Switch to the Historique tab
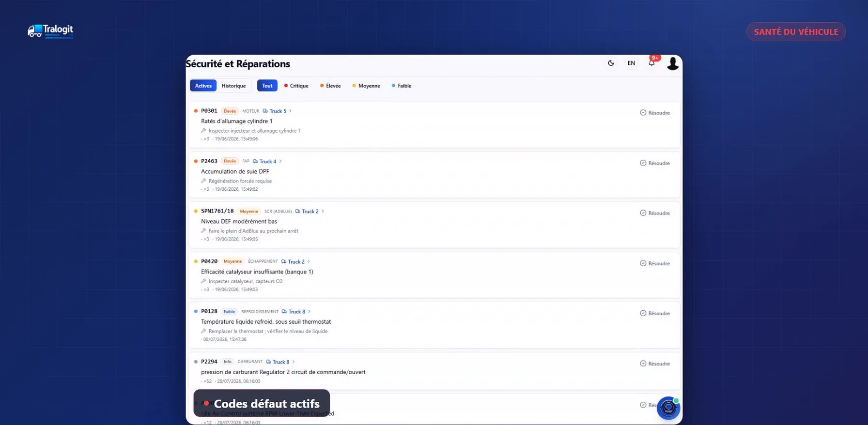 point(233,86)
